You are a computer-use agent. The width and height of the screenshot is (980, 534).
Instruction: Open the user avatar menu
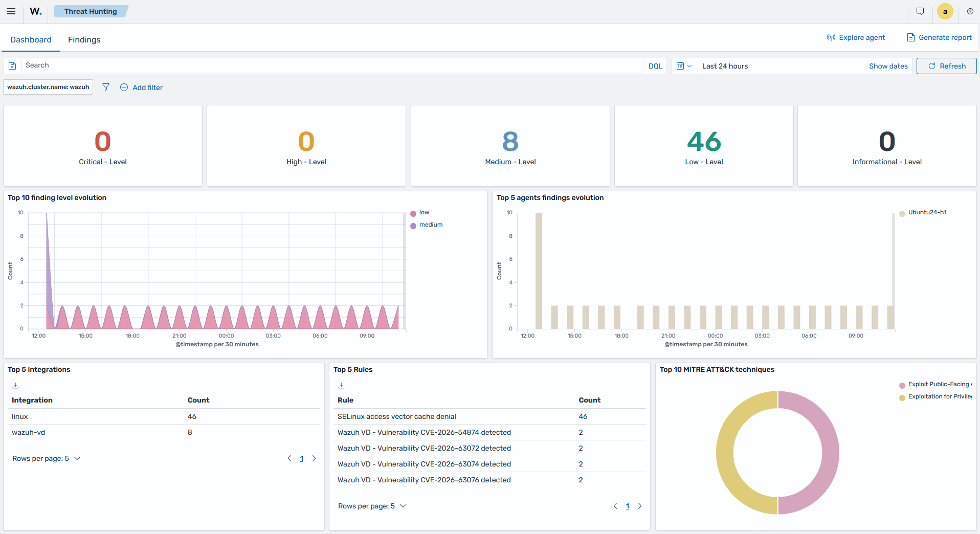[945, 11]
